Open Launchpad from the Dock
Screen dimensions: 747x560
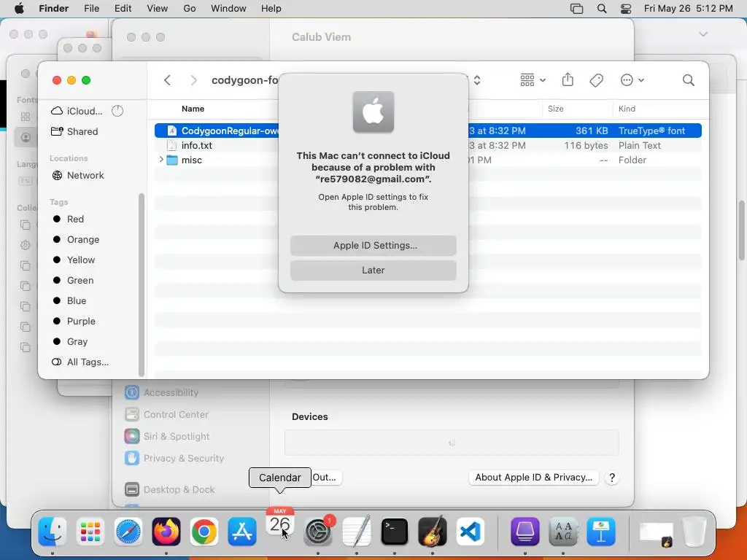[x=90, y=532]
